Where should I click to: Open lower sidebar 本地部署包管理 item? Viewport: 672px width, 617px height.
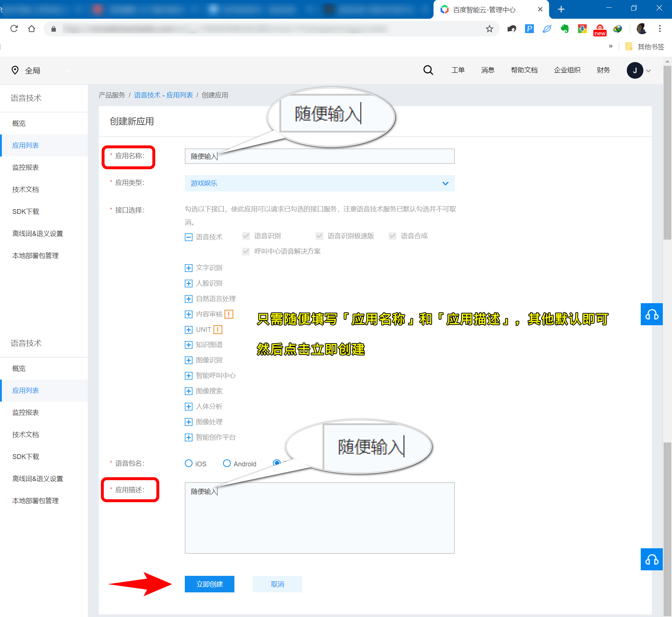[x=44, y=501]
